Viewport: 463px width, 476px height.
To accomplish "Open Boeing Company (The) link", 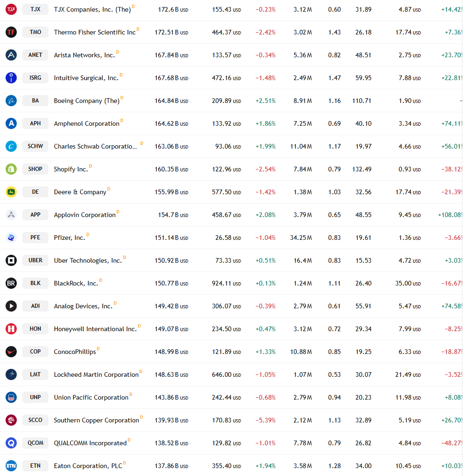I will coord(87,101).
